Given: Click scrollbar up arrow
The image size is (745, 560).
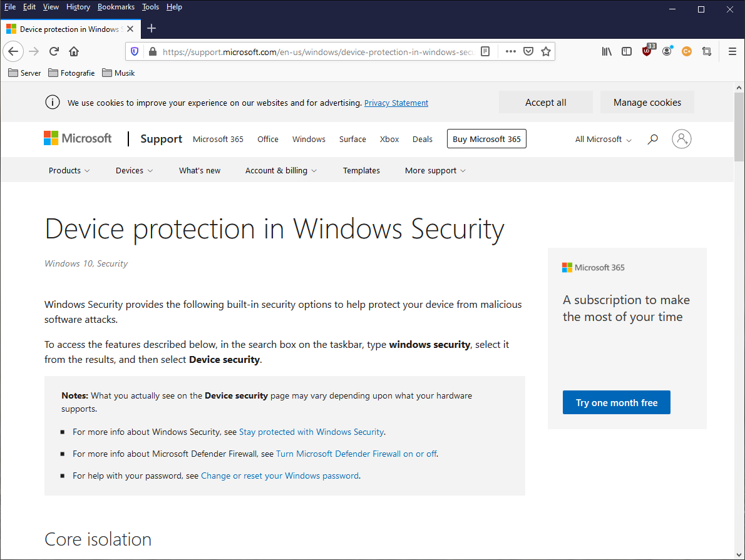Looking at the screenshot, I should coord(739,88).
